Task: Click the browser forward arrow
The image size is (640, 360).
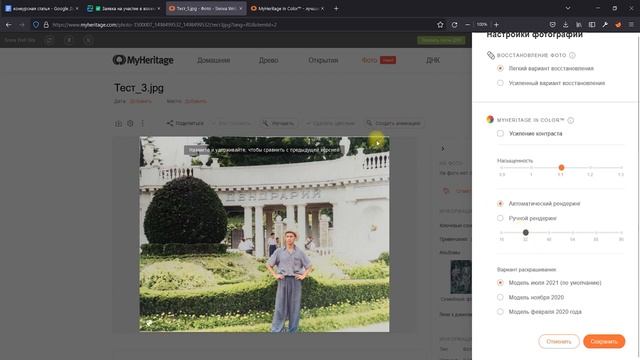Action: 22,25
